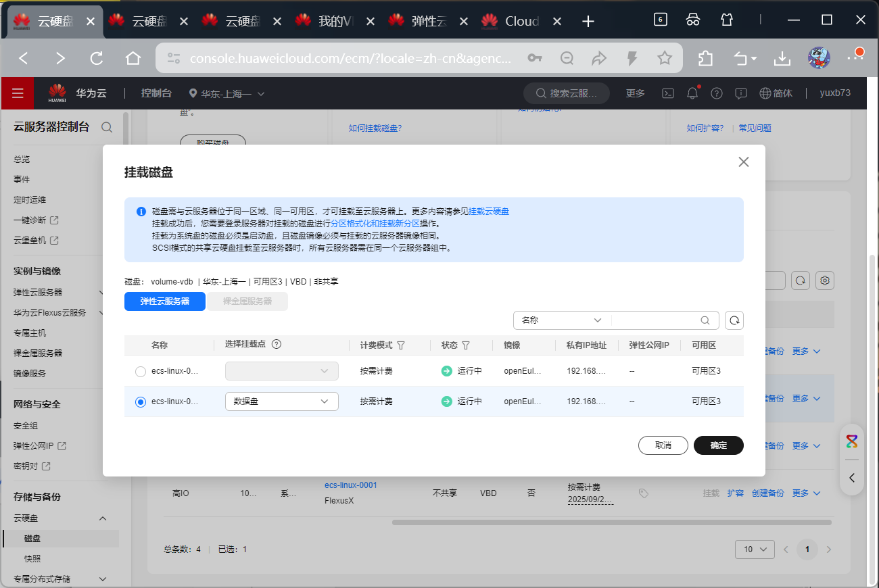Viewport: 879px width, 588px height.
Task: Bookmark this page with star icon
Action: point(665,58)
